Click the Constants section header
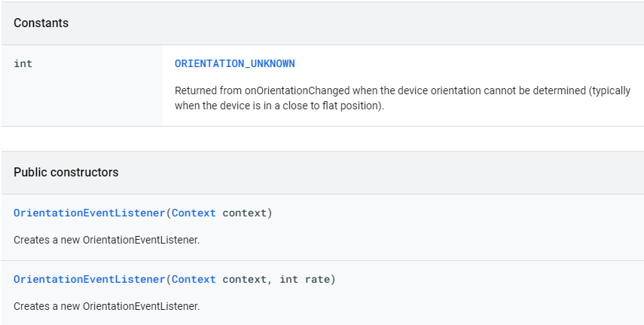 point(41,23)
